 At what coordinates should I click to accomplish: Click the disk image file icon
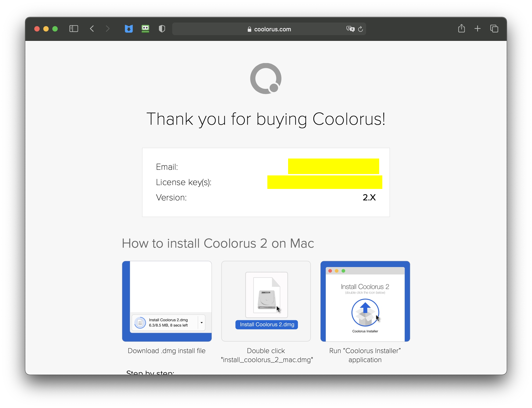tap(267, 295)
